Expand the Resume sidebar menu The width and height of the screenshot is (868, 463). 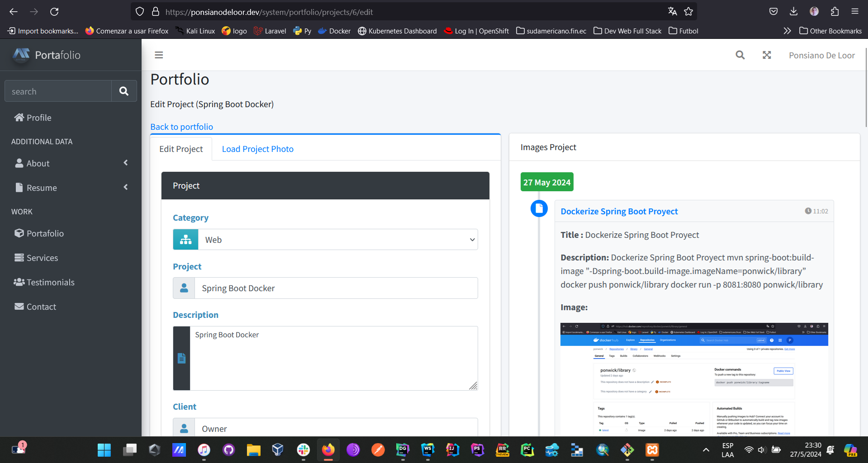pos(71,188)
